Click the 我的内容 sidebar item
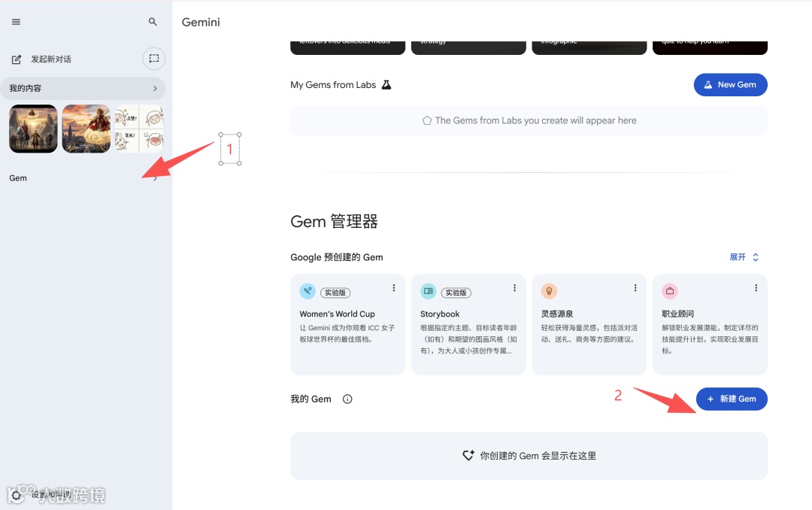Image resolution: width=812 pixels, height=510 pixels. 83,89
